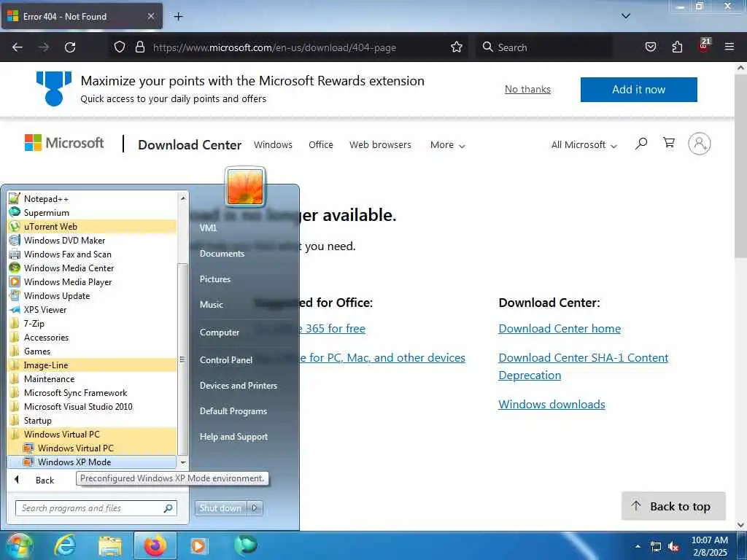Open Help and Support
The image size is (747, 560).
pyautogui.click(x=233, y=436)
